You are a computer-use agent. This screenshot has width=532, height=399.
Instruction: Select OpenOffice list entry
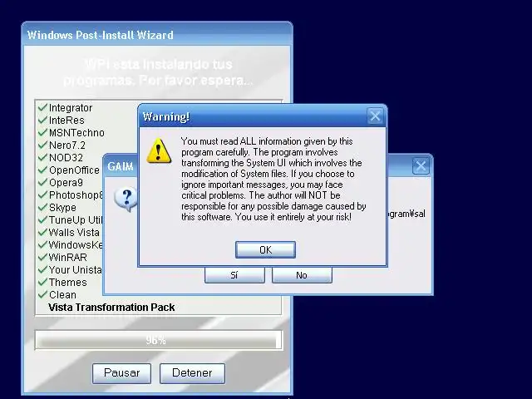coord(74,170)
